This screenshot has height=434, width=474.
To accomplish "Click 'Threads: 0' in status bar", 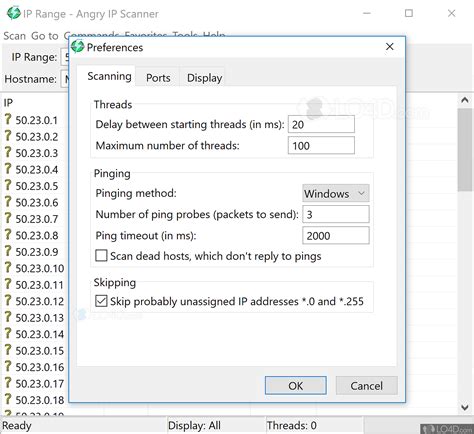I will point(292,425).
